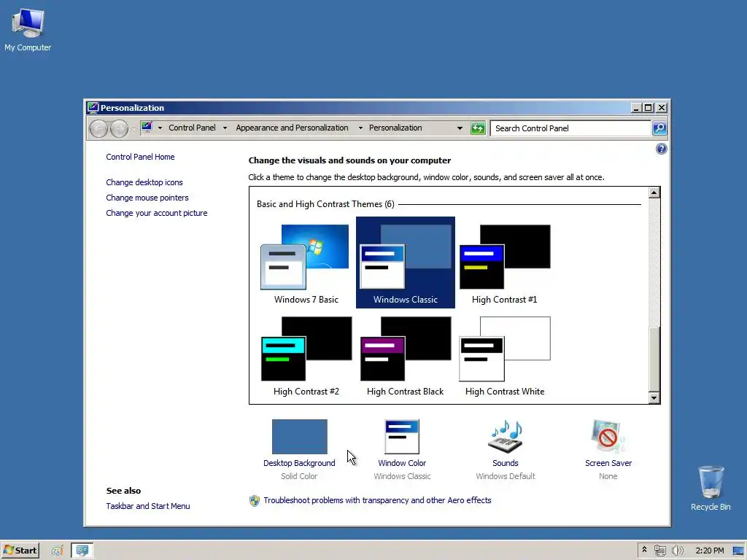Click Personalization breadcrumb segment
Viewport: 747px width, 560px height.
[395, 128]
